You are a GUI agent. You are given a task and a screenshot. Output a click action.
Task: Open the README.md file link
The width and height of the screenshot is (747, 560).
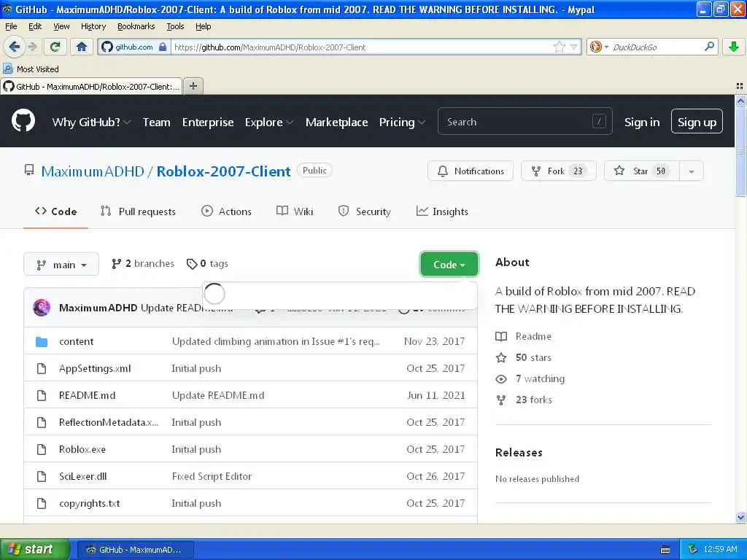[x=88, y=395]
